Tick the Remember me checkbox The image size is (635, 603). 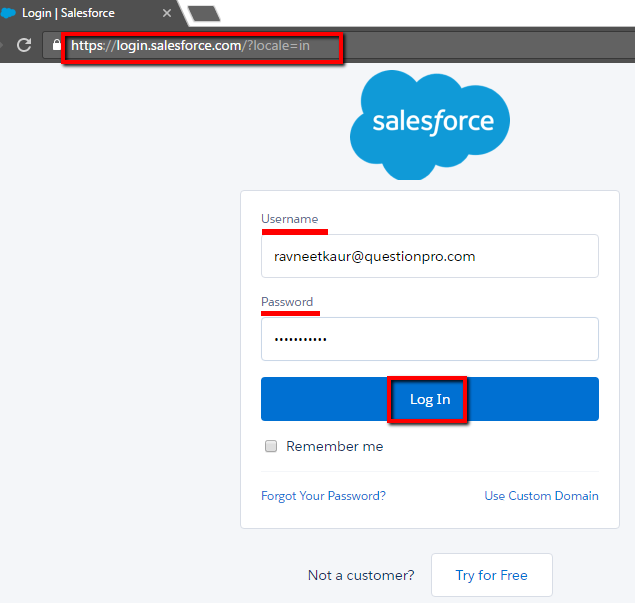point(271,446)
